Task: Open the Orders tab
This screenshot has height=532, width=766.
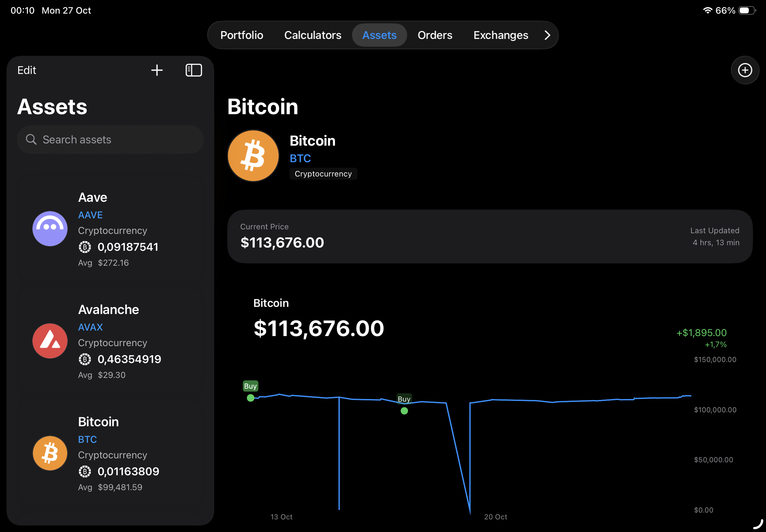Action: [435, 35]
